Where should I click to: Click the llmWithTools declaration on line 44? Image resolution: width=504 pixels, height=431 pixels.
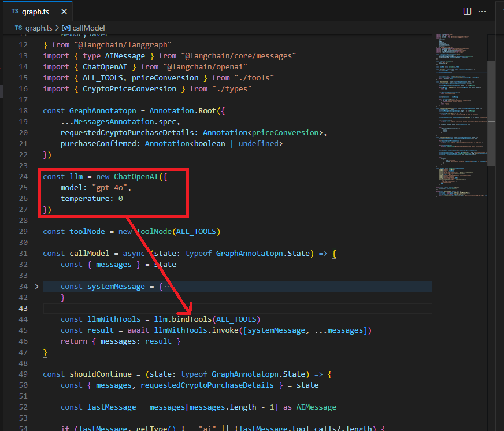(114, 319)
